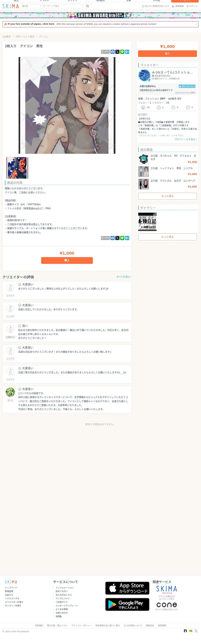Share on X below the description
The width and height of the screenshot is (201, 644).
[117, 238]
